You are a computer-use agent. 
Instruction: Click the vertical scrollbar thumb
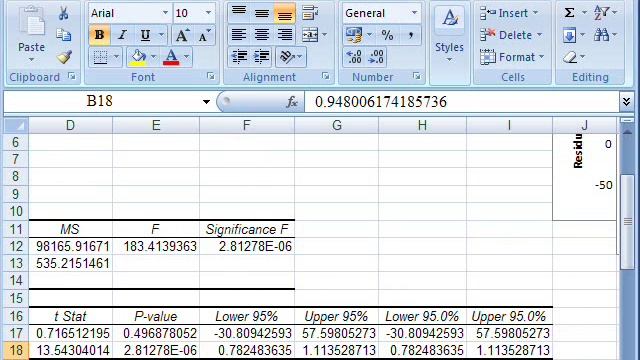[x=628, y=222]
